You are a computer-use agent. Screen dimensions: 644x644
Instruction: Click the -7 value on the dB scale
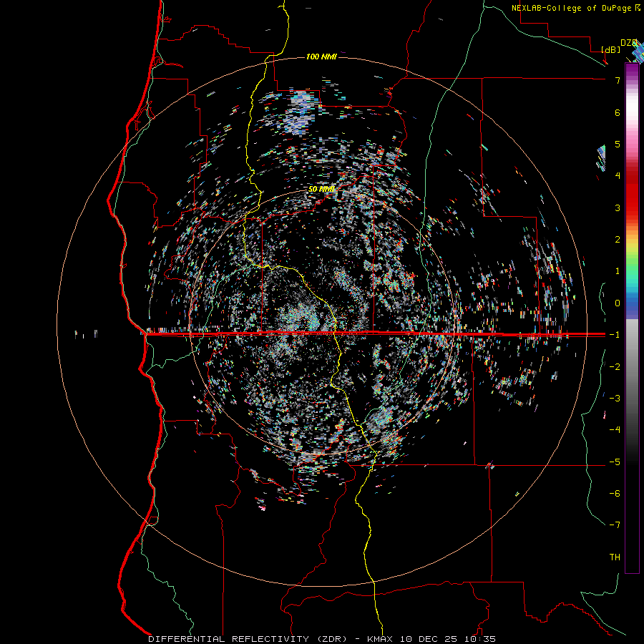(615, 525)
